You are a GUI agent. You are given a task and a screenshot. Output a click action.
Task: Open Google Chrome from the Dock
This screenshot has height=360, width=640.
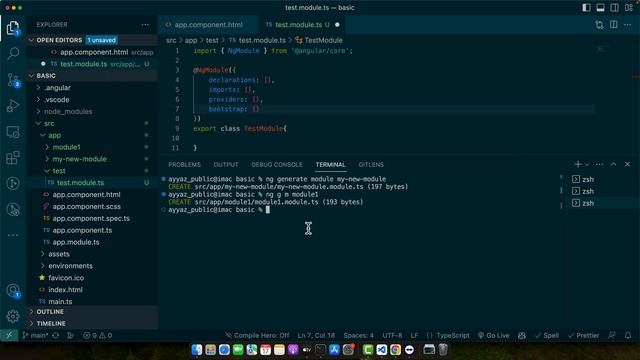pos(395,349)
